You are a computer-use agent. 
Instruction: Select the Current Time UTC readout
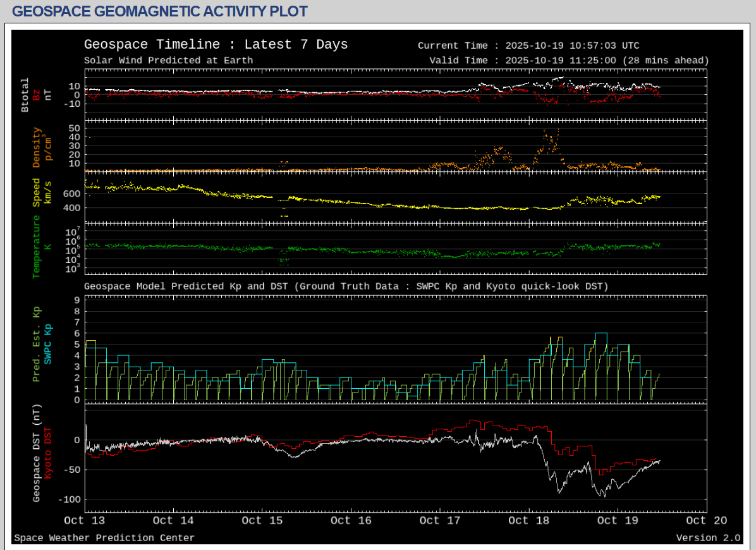coord(528,46)
